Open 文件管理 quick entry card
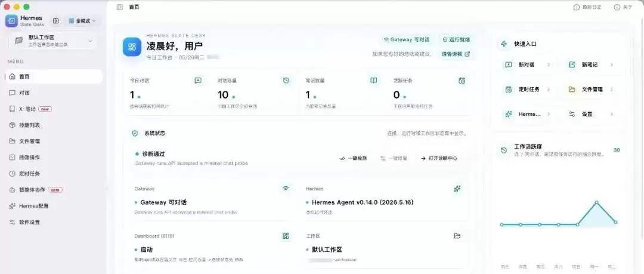644x274 pixels. point(591,90)
